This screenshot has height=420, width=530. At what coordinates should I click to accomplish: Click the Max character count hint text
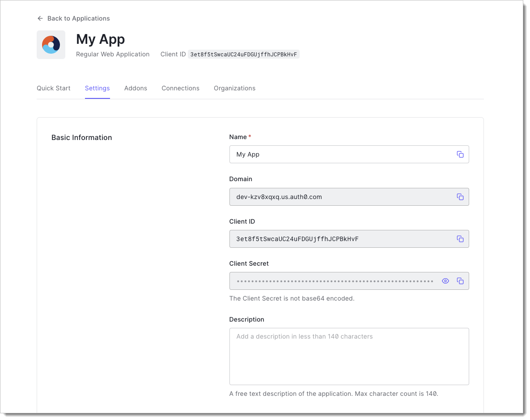pos(334,394)
